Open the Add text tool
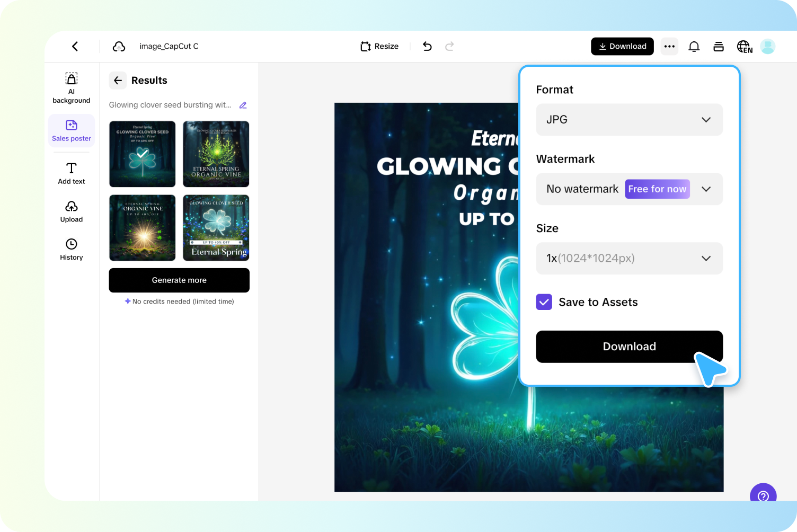 71,173
